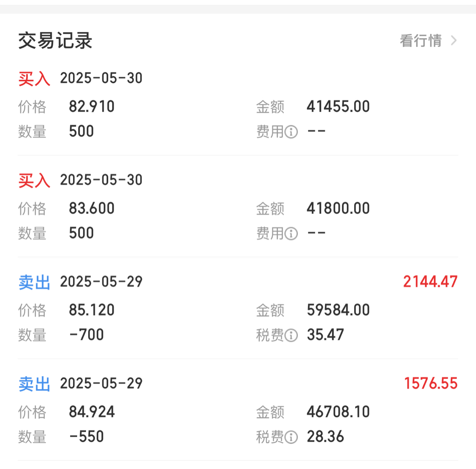This screenshot has width=476, height=469.
Task: Click the 费用 info icon in second buy record
Action: [291, 233]
